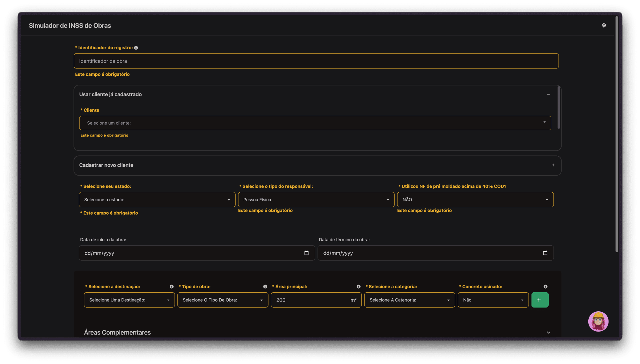Open calendar picker for Data de término
This screenshot has height=364, width=640.
pos(545,253)
